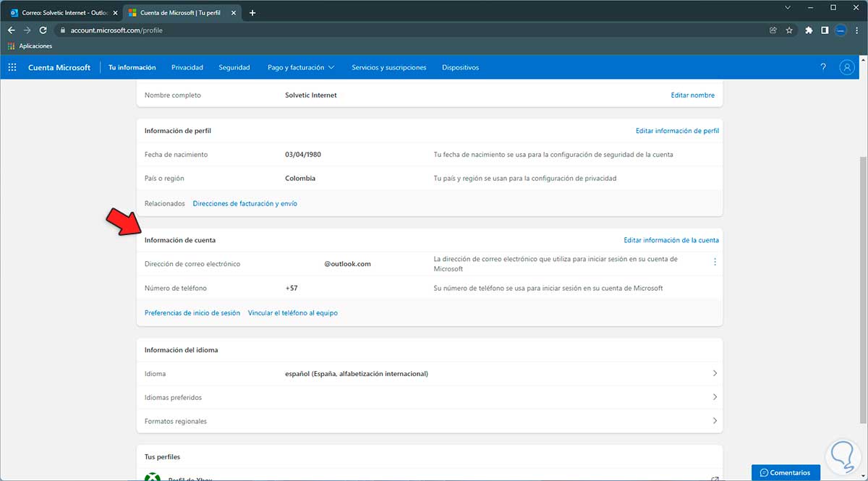Viewport: 868px width, 481px height.
Task: Open the Seguridad menu item
Action: (234, 67)
